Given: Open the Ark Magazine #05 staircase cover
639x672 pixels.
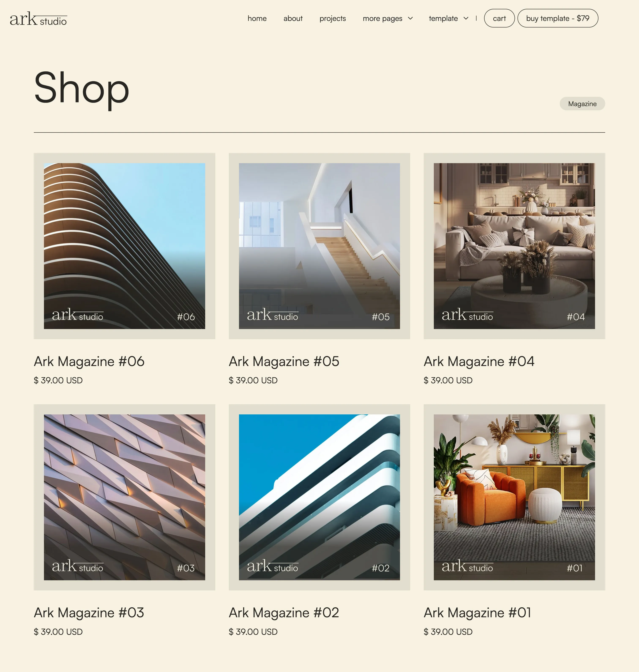Looking at the screenshot, I should 319,246.
